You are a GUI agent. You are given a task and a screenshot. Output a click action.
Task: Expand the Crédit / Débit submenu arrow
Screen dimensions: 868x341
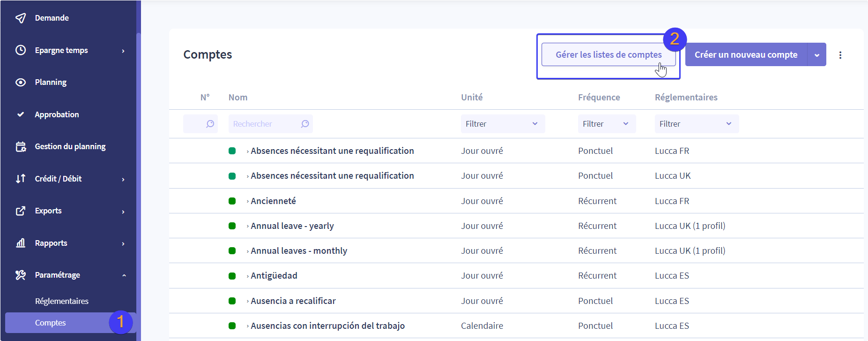point(123,179)
